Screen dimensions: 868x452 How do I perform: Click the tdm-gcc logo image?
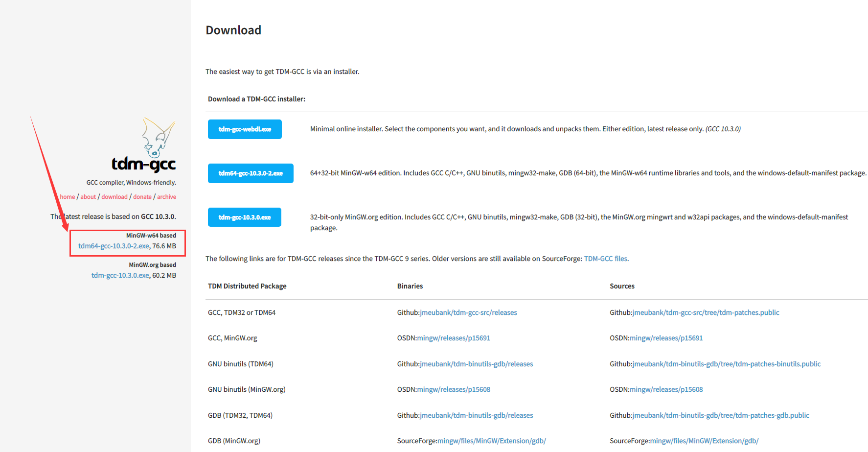(x=144, y=145)
